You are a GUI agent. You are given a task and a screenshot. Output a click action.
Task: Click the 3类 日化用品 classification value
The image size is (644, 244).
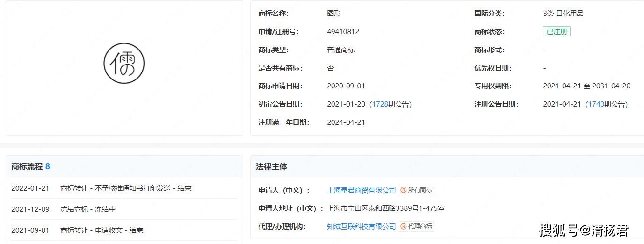click(x=563, y=14)
